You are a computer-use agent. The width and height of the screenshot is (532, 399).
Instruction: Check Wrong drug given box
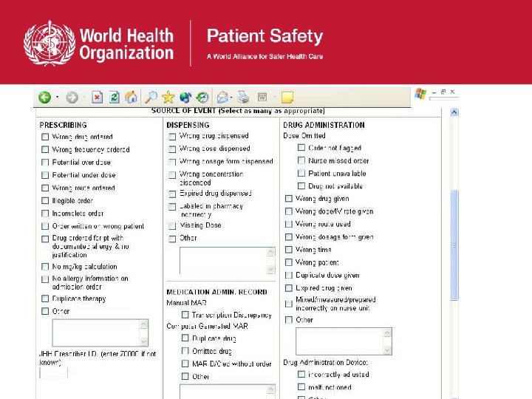(289, 199)
